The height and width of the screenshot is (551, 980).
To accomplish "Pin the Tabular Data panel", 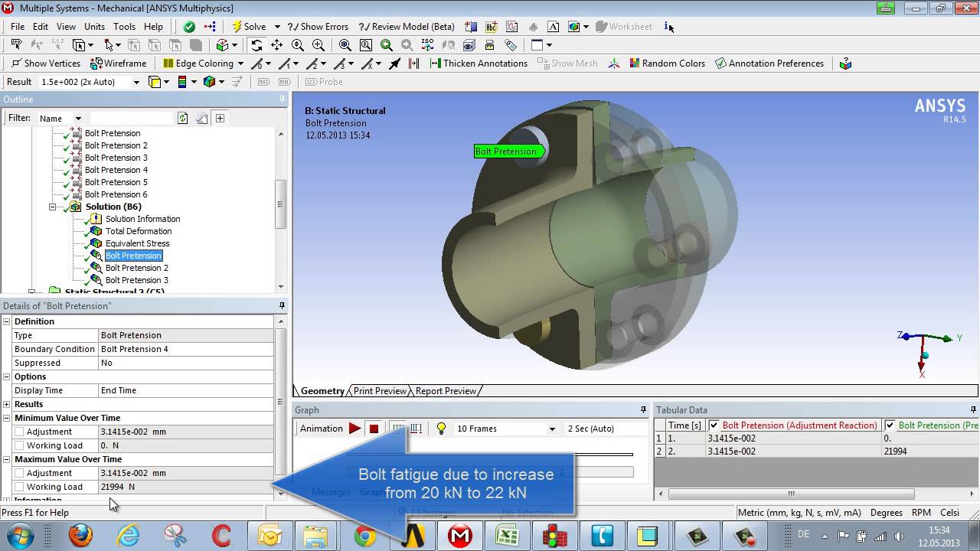I will click(x=973, y=410).
